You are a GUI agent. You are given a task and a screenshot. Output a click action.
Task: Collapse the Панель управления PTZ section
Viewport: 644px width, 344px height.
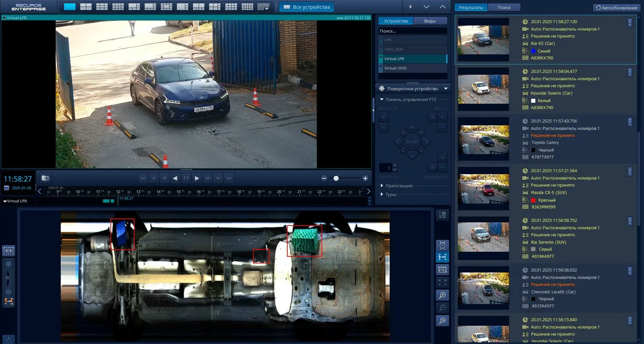(x=382, y=100)
